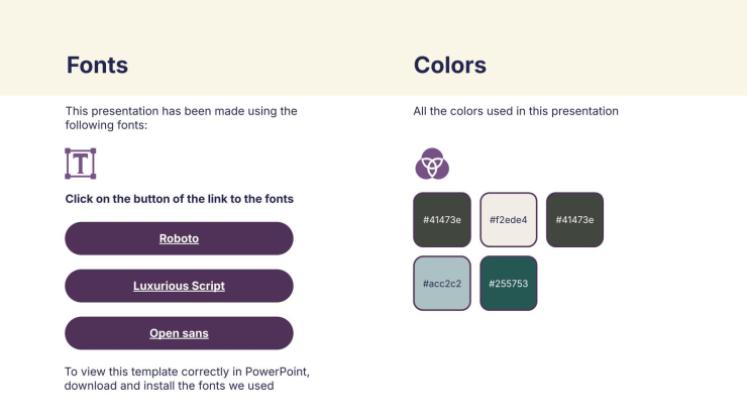This screenshot has width=747, height=420.
Task: Click 'All the colors used' description text
Action: pyautogui.click(x=516, y=111)
